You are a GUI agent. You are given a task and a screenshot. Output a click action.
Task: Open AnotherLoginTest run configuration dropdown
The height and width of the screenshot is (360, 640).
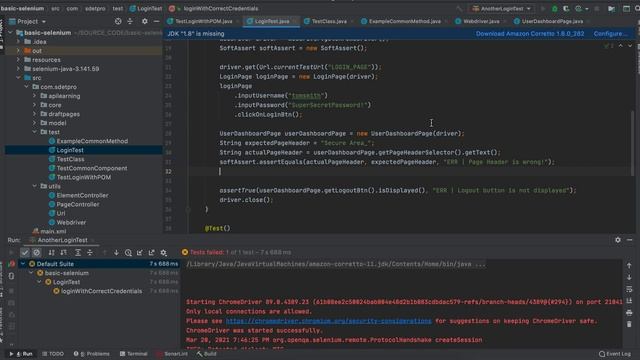click(502, 9)
